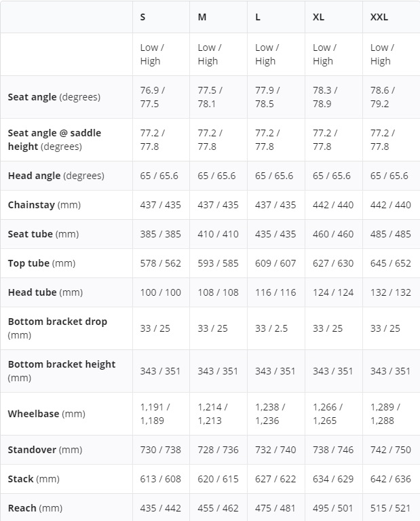Viewport: 420px width, 521px height.
Task: Select the M size column header
Action: pyautogui.click(x=202, y=17)
